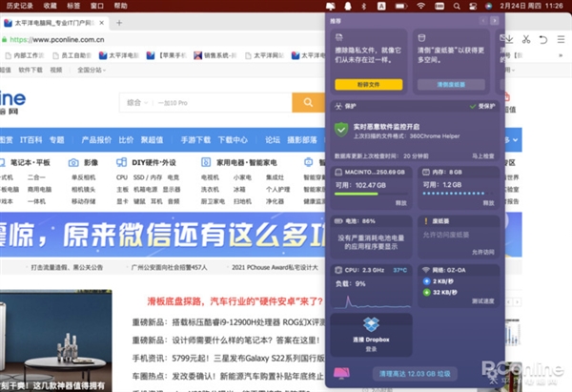This screenshot has height=392, width=572.
Task: Click the trash bin icon in recommendation card
Action: tap(421, 37)
